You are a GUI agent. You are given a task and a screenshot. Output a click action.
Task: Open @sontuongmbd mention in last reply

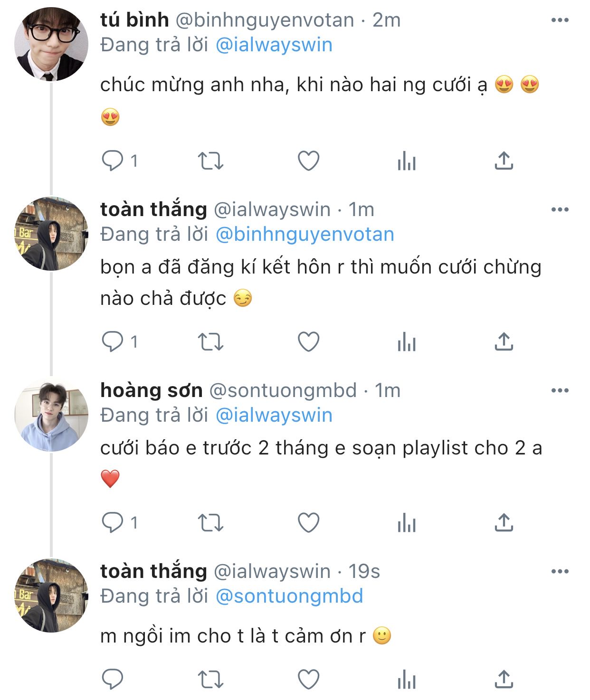(x=289, y=596)
